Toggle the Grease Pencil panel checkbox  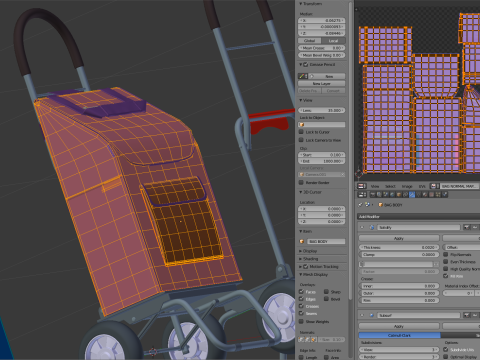pos(305,64)
